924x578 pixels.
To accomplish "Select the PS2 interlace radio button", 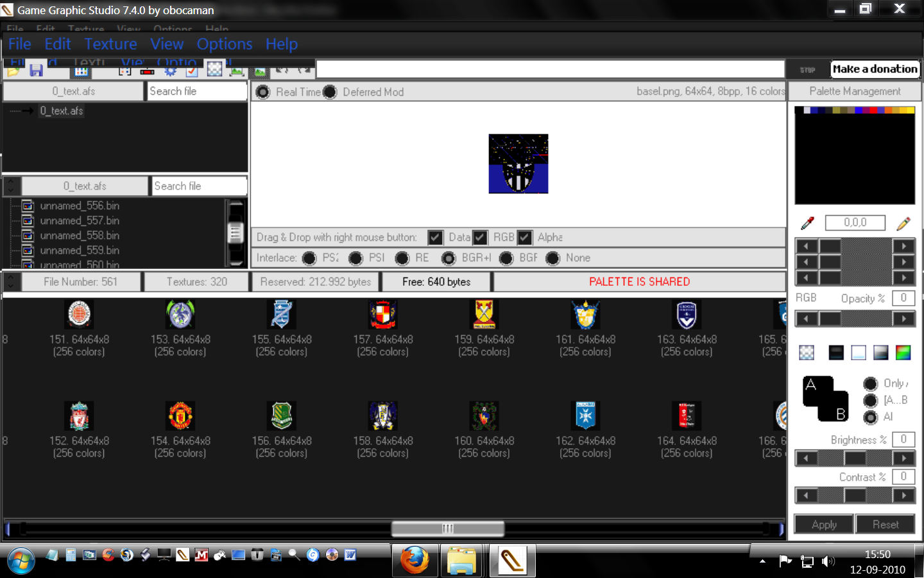I will (x=309, y=258).
